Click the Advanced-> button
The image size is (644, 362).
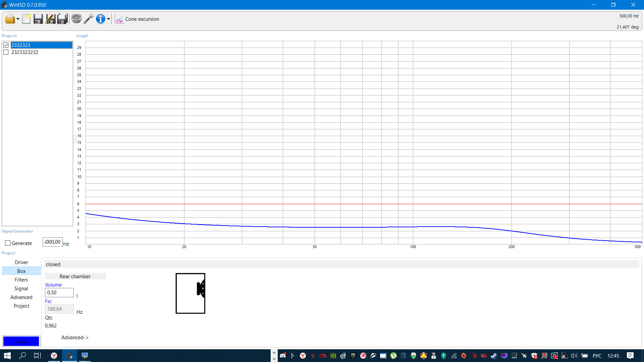pyautogui.click(x=75, y=338)
